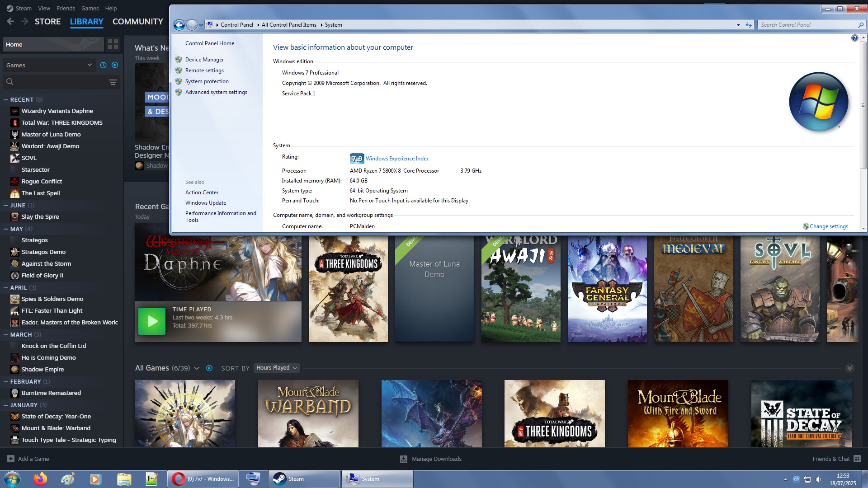The height and width of the screenshot is (488, 868).
Task: Go to the STORE tab
Action: [x=47, y=22]
